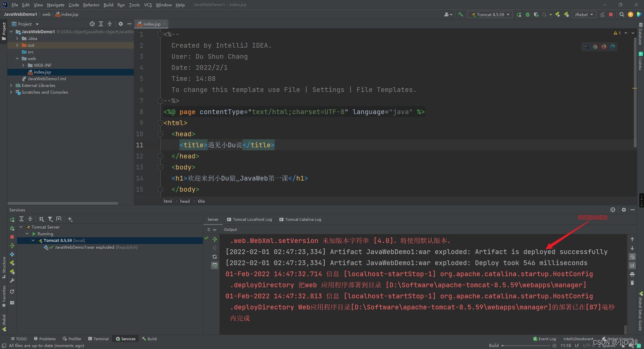Expand the .idea folder
The width and height of the screenshot is (644, 349).
click(17, 38)
